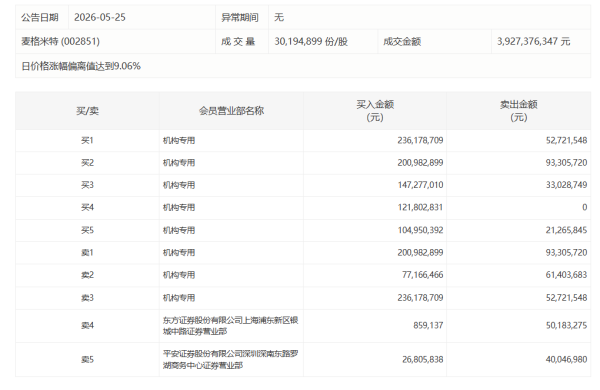Click stock name 麦格米特 (002851)
The height and width of the screenshot is (390, 600).
[60, 41]
